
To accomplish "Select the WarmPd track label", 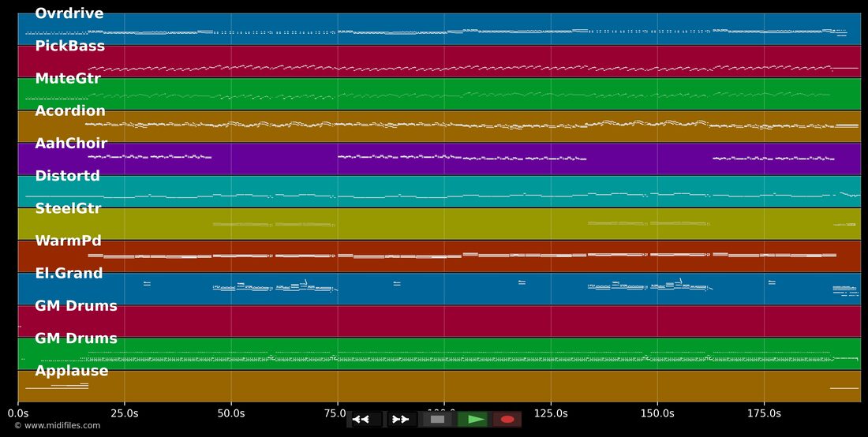I will pos(68,241).
